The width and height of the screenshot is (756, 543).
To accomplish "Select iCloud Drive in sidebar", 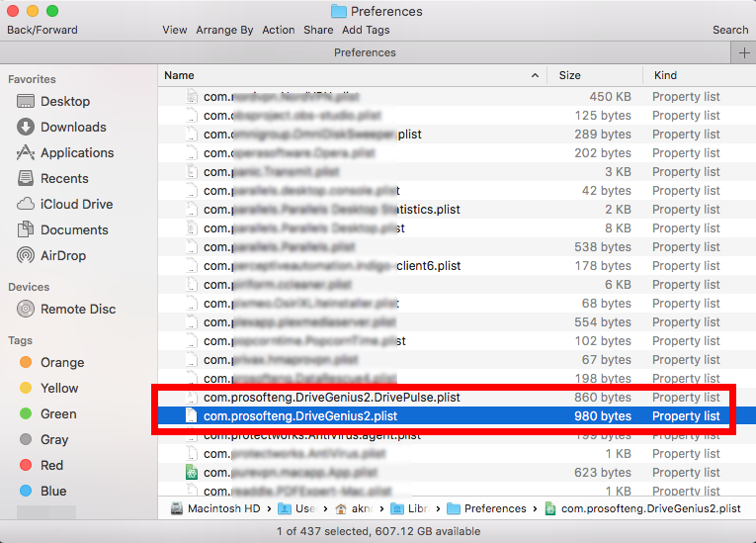I will point(76,205).
